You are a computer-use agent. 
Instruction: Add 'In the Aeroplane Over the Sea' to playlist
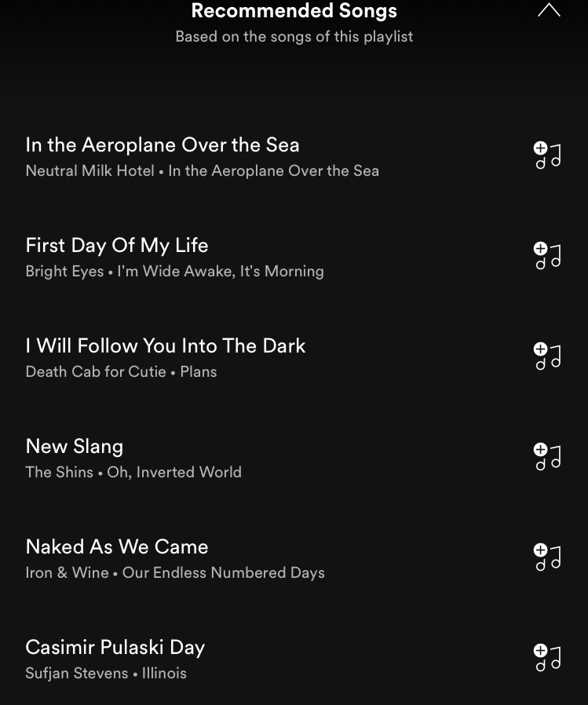(x=547, y=156)
